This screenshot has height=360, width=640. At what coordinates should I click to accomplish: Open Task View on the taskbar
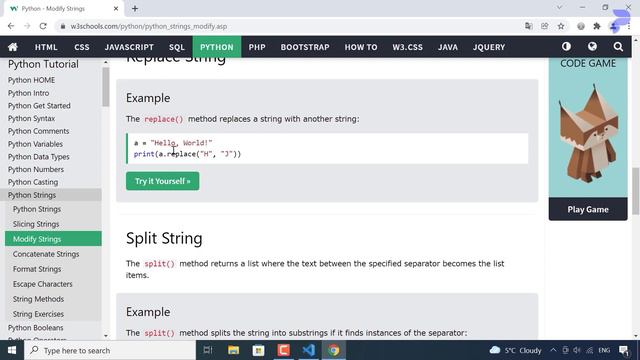[x=208, y=350]
